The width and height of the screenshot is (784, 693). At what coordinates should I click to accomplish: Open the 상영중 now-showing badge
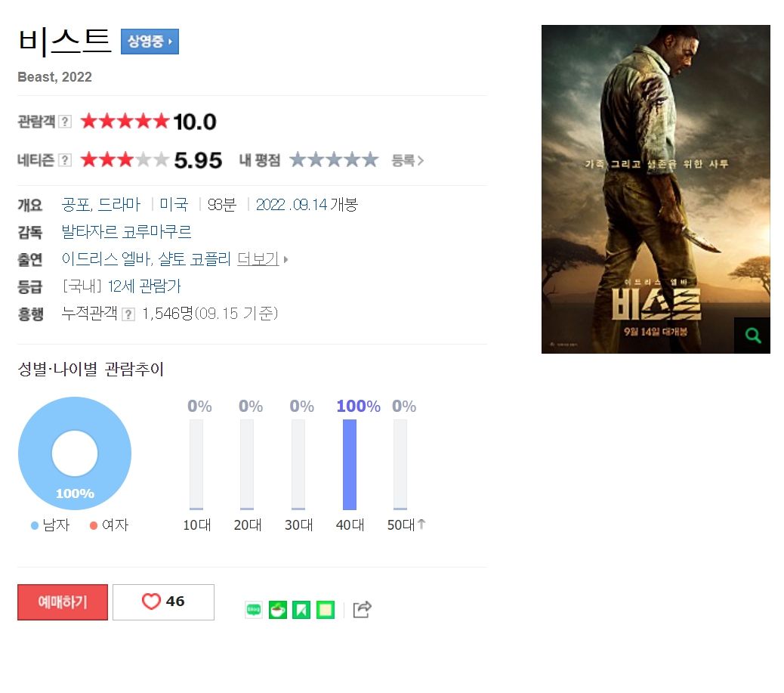tap(150, 42)
